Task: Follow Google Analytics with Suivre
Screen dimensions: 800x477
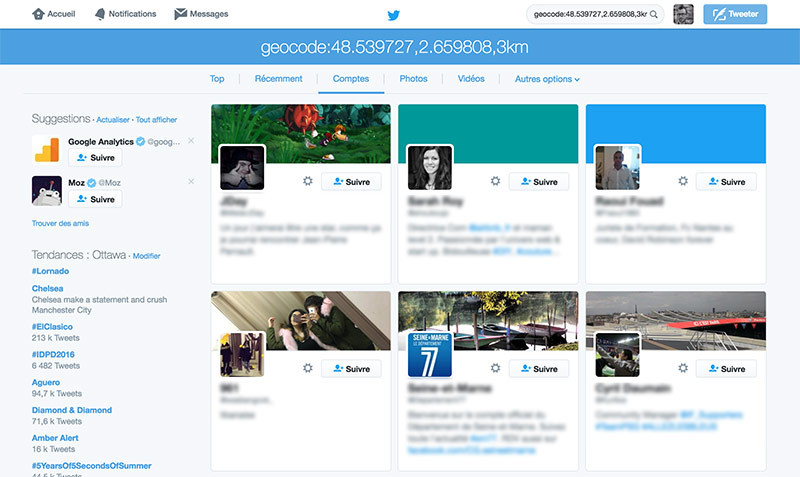Action: click(x=95, y=158)
